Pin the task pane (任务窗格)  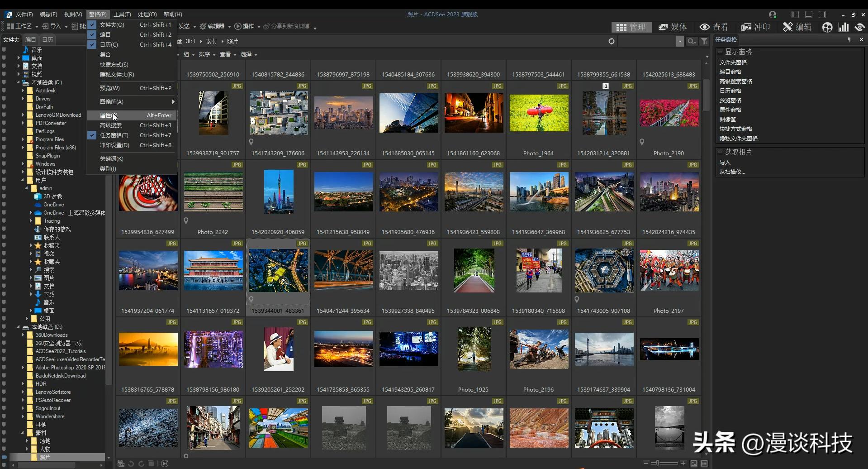pyautogui.click(x=849, y=40)
